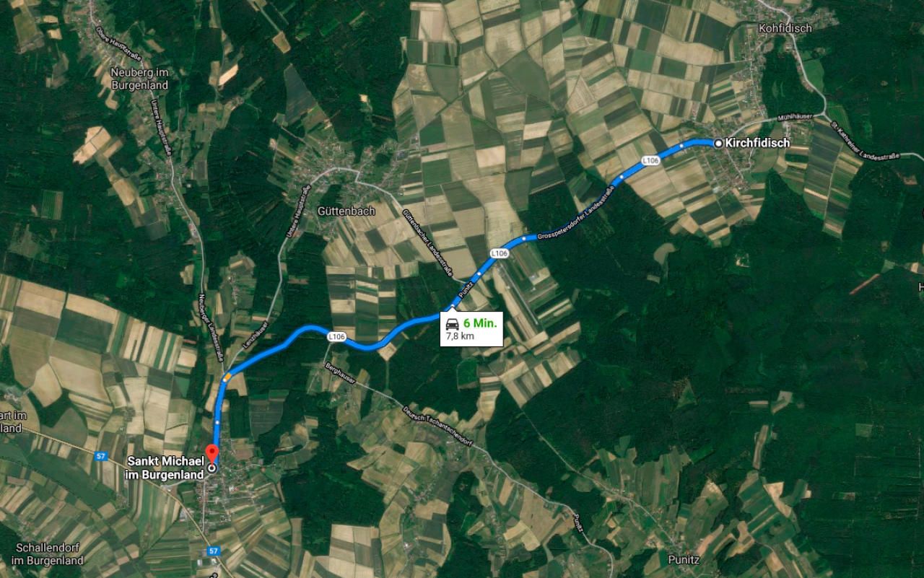The height and width of the screenshot is (578, 924).
Task: Click the Kohfidisch village label
Action: [785, 28]
